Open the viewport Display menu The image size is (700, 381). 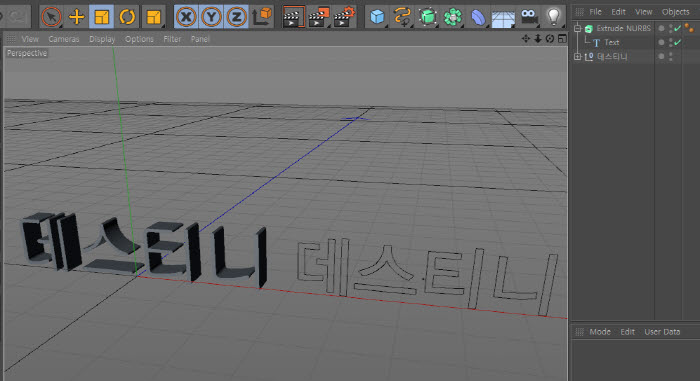(102, 39)
